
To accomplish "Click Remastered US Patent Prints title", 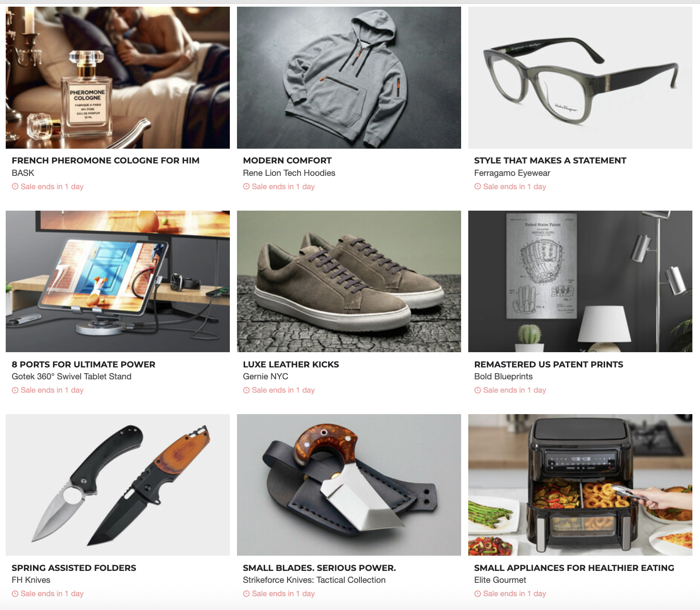I will tap(548, 365).
